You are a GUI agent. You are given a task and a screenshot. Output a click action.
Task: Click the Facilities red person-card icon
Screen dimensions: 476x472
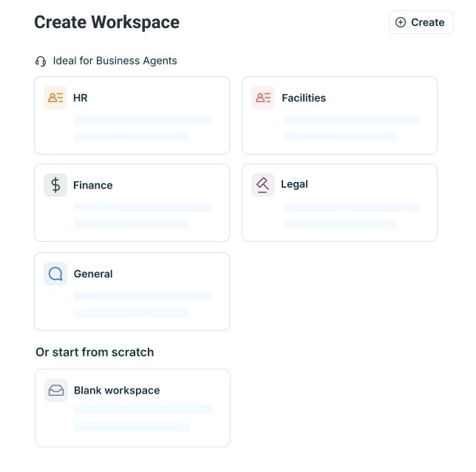[x=263, y=98]
